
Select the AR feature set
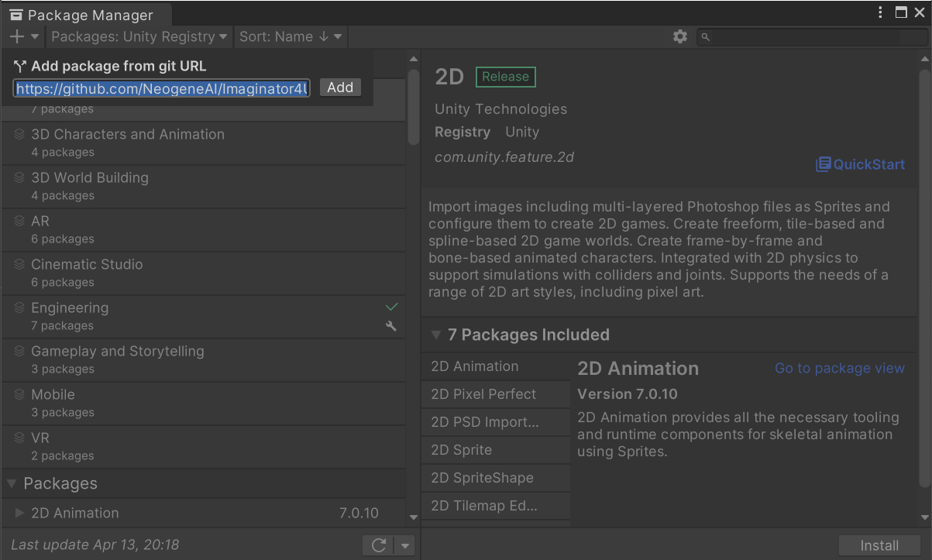[203, 229]
